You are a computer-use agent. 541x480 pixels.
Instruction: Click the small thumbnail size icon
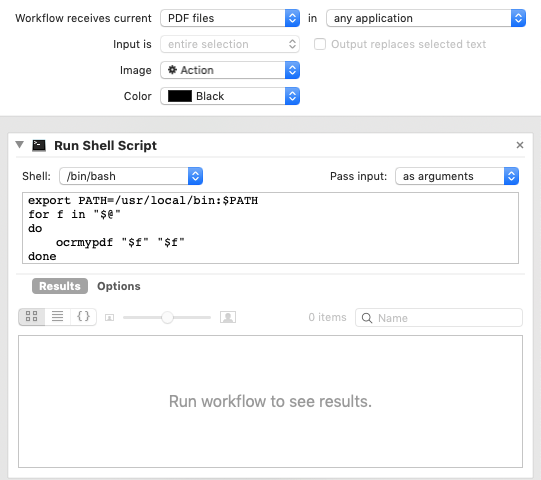coord(109,317)
